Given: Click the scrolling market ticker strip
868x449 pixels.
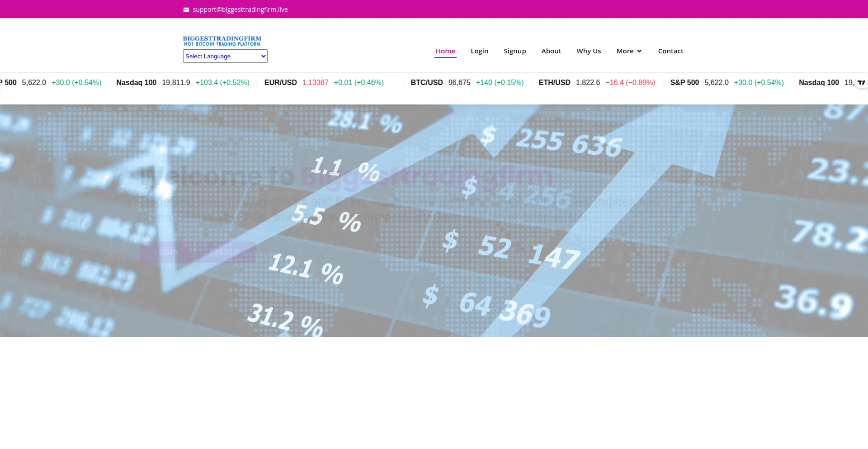Looking at the screenshot, I should (x=434, y=83).
